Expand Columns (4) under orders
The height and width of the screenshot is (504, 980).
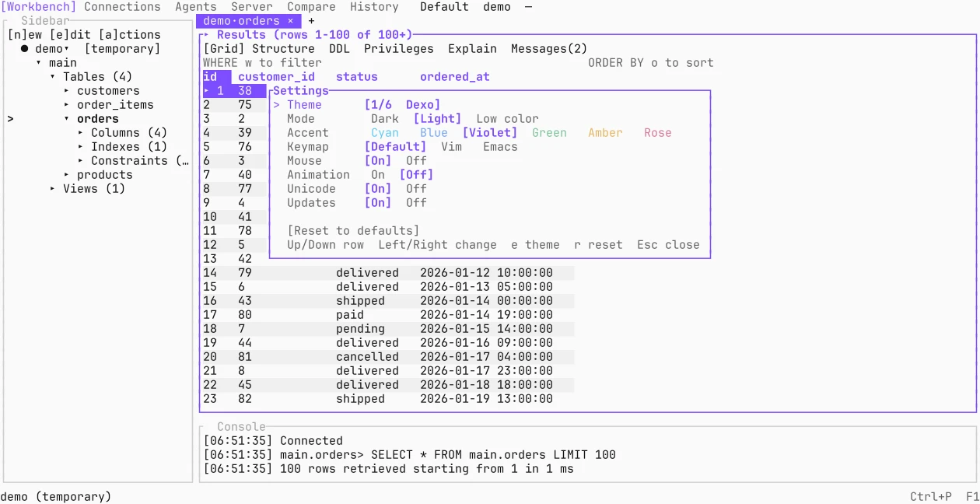pos(81,133)
